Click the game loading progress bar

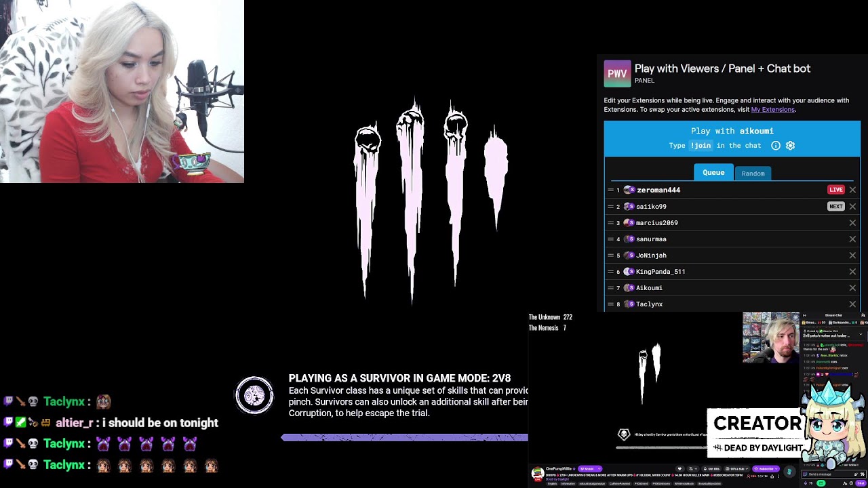405,437
